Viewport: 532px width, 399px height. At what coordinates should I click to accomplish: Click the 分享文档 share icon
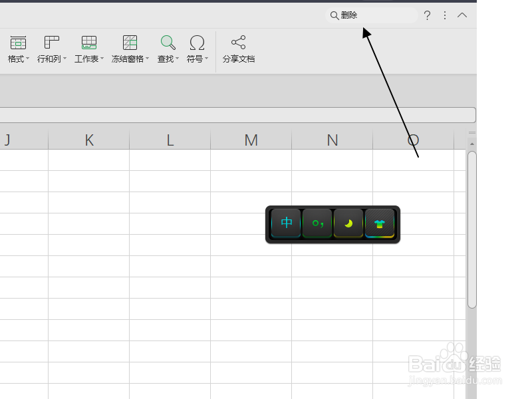tap(239, 42)
